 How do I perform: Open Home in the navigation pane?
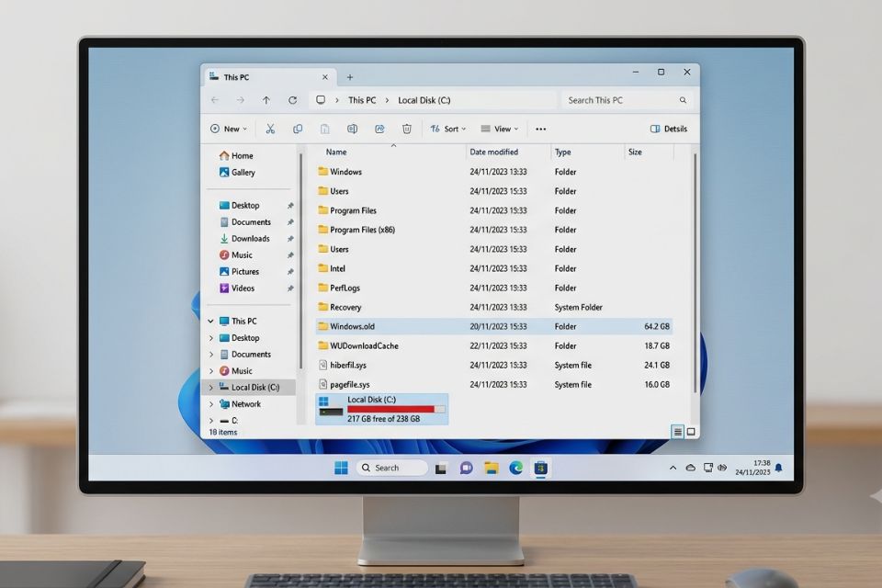[236, 156]
